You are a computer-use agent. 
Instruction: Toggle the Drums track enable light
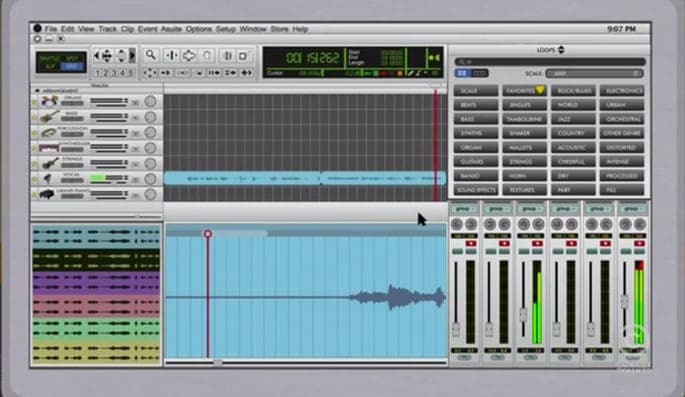(x=35, y=102)
